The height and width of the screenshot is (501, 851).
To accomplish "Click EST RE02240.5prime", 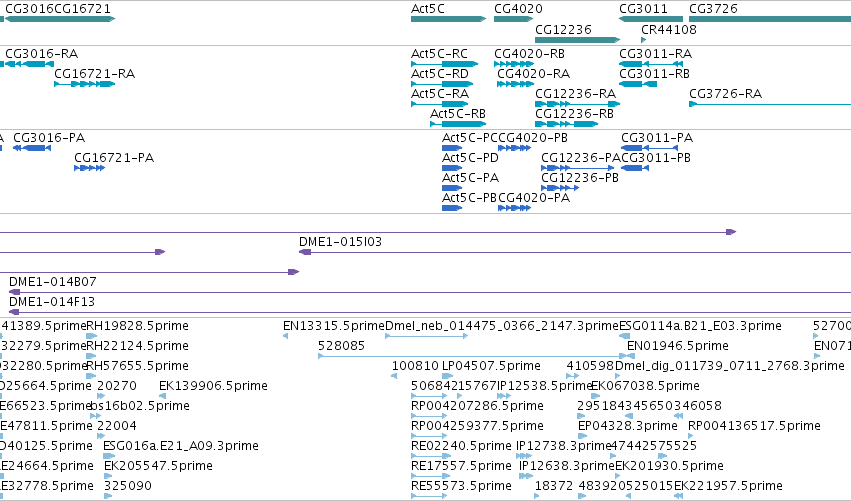I will pyautogui.click(x=429, y=457).
